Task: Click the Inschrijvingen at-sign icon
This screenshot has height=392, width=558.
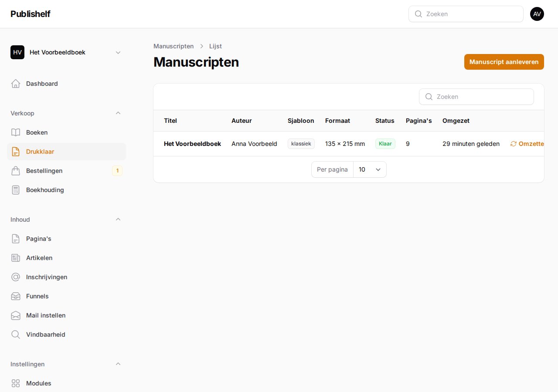Action: (16, 277)
